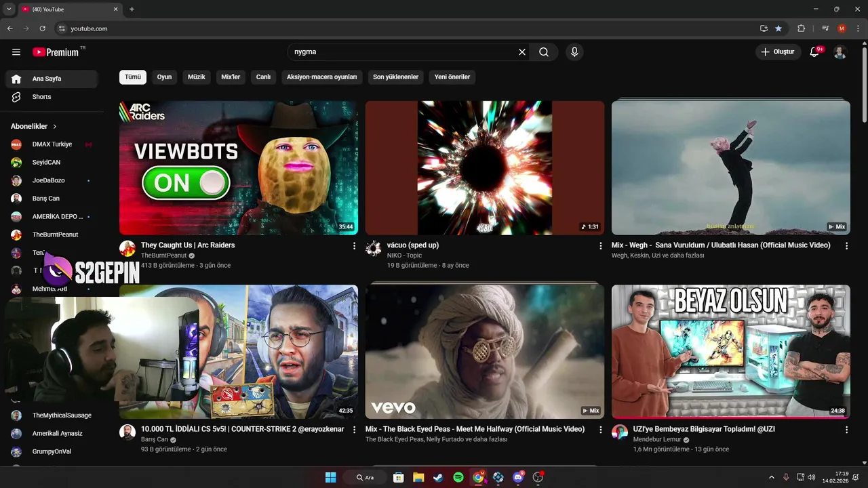Open a new Chrome tab
Viewport: 868px width, 488px height.
pyautogui.click(x=132, y=9)
